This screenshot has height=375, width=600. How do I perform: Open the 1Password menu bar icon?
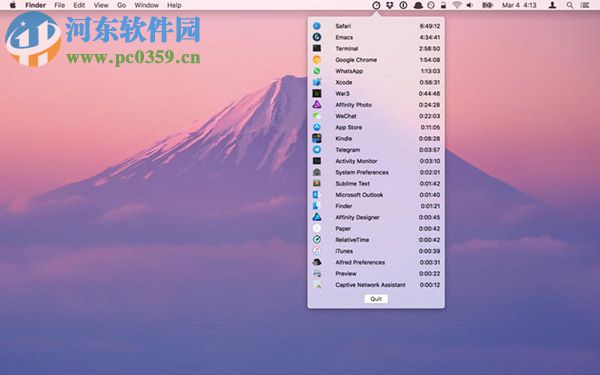403,5
